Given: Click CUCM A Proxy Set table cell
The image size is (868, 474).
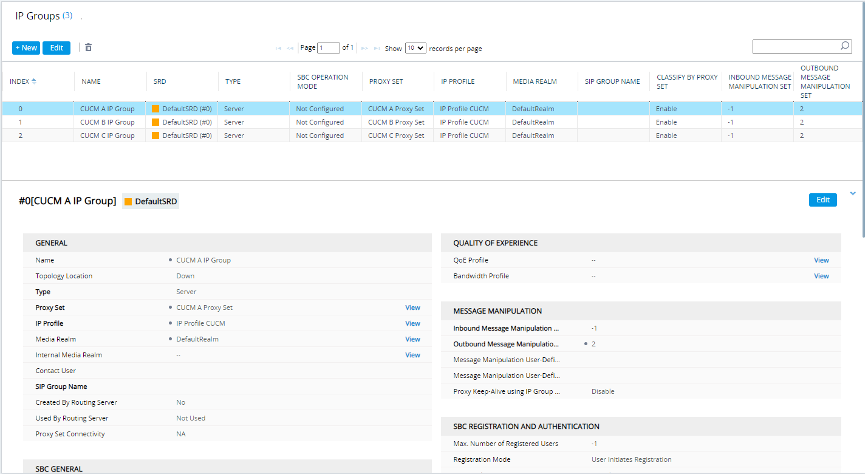Looking at the screenshot, I should pyautogui.click(x=396, y=109).
